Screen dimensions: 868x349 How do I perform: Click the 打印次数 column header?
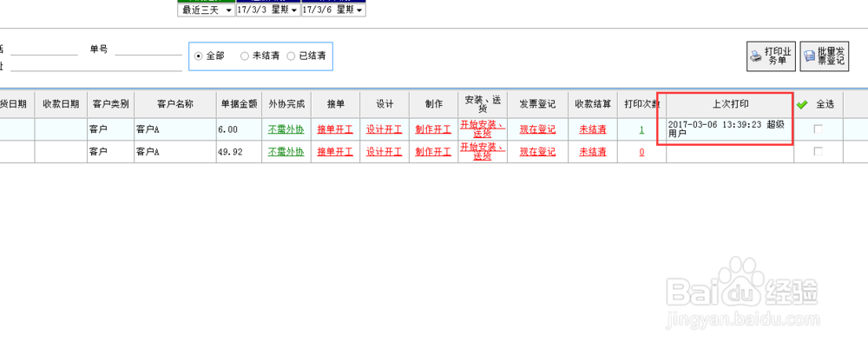pyautogui.click(x=641, y=104)
